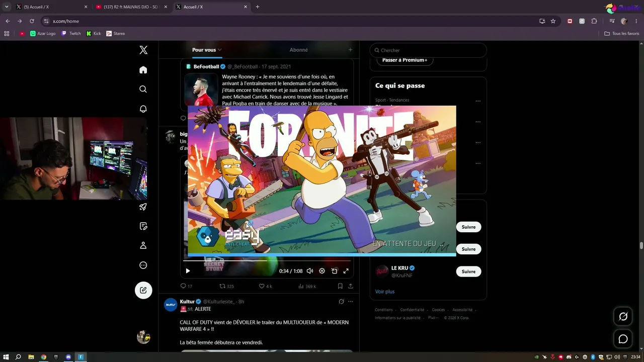Click the Voir plus link
The image size is (644, 362).
pyautogui.click(x=385, y=292)
